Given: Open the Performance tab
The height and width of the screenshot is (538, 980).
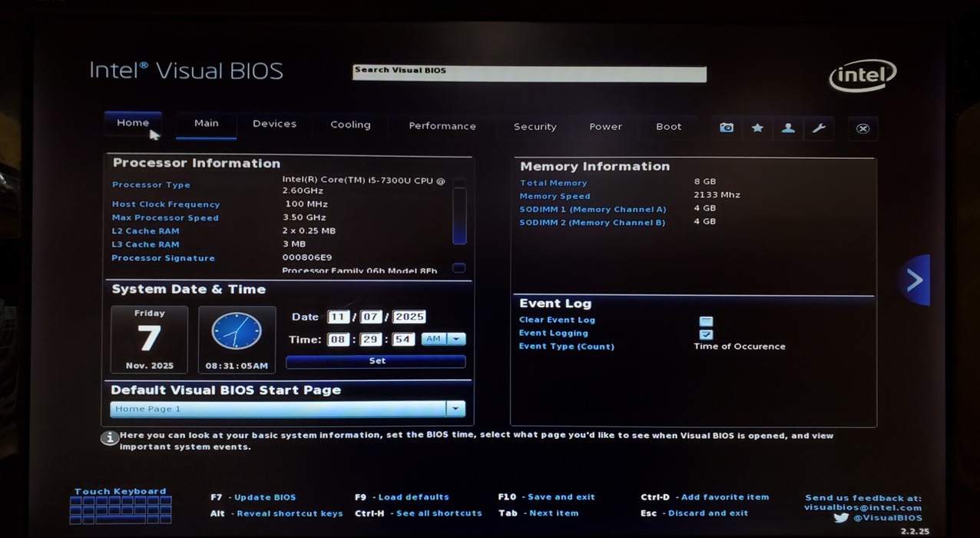Looking at the screenshot, I should [442, 126].
